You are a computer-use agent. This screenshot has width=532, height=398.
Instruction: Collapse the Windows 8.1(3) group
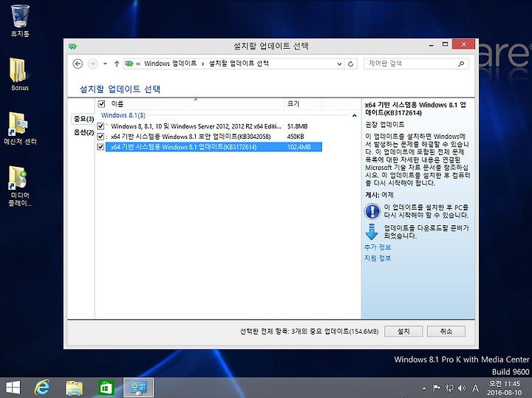pyautogui.click(x=354, y=116)
